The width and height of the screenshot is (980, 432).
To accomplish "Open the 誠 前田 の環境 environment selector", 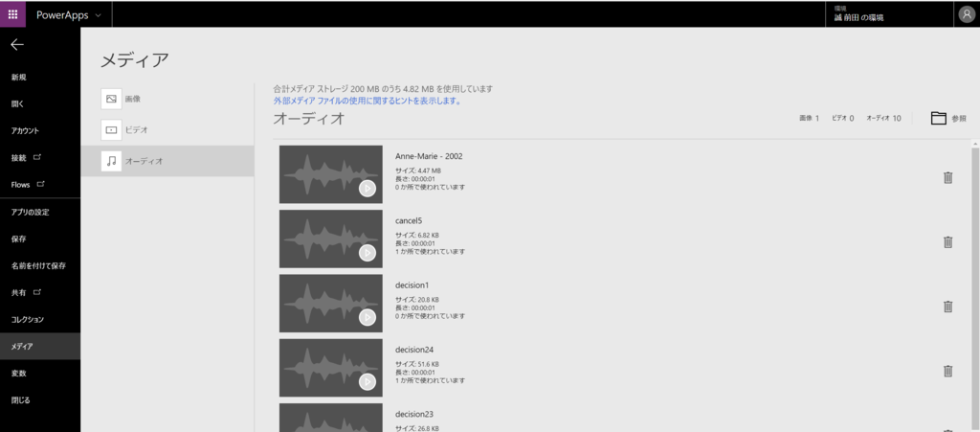I will pos(890,14).
